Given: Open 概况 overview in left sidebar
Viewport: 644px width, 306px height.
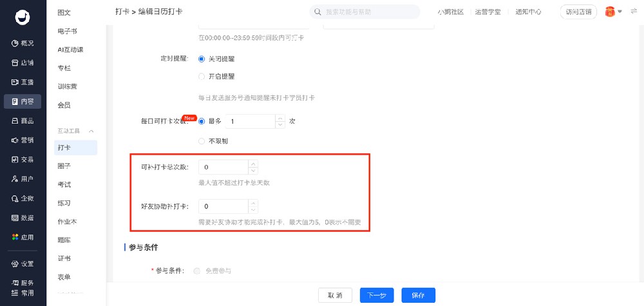Looking at the screenshot, I should (23, 43).
